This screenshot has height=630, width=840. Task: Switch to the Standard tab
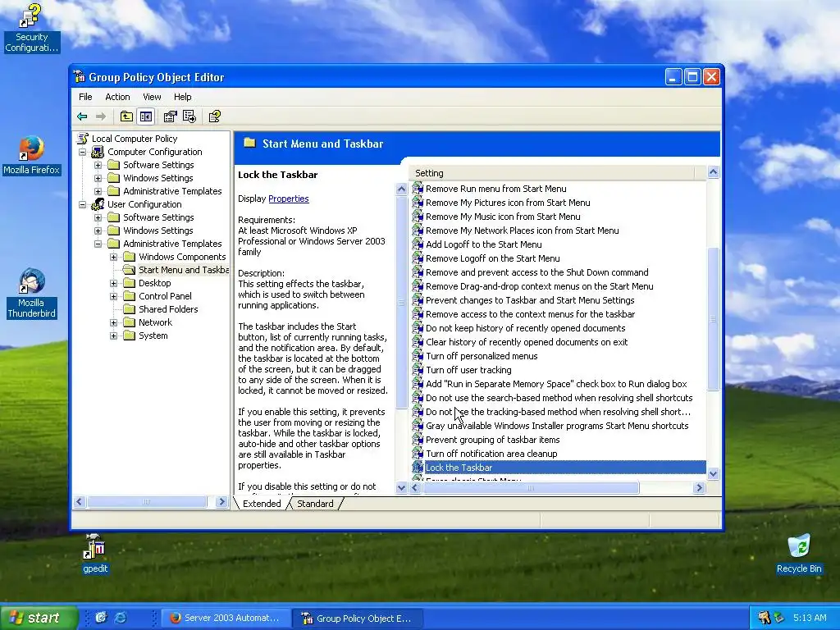315,504
